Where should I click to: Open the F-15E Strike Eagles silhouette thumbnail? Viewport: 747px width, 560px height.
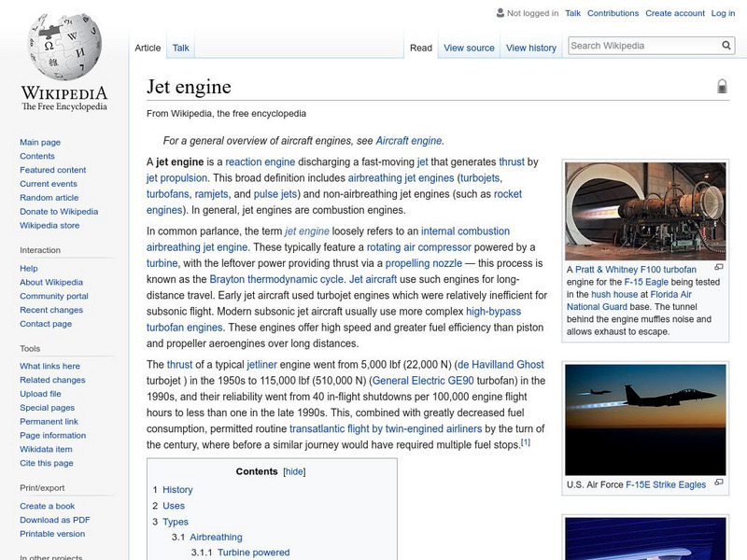[645, 418]
